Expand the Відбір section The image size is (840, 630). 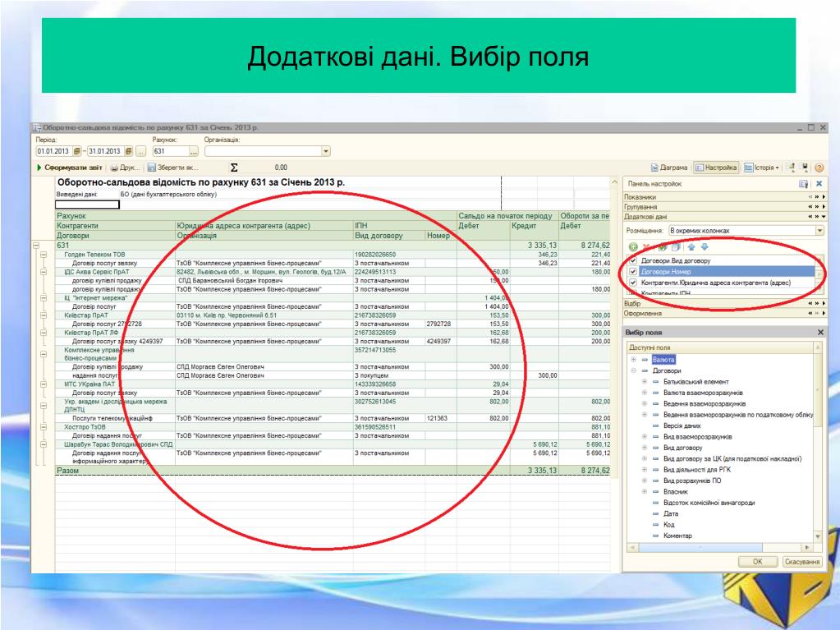click(x=824, y=304)
